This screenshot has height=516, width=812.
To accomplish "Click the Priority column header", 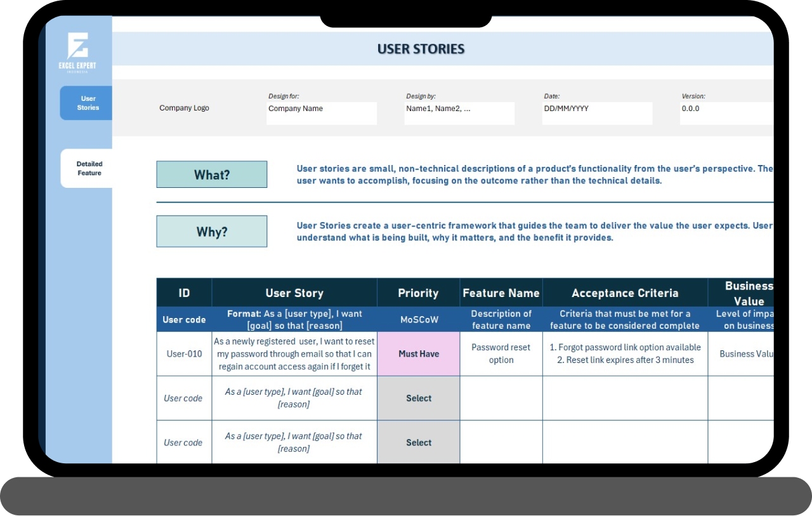I will (418, 293).
